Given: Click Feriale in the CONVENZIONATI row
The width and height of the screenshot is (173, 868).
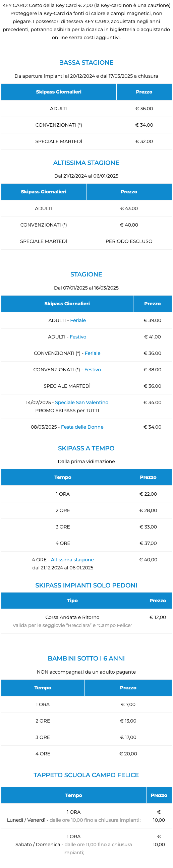Looking at the screenshot, I should [x=93, y=353].
